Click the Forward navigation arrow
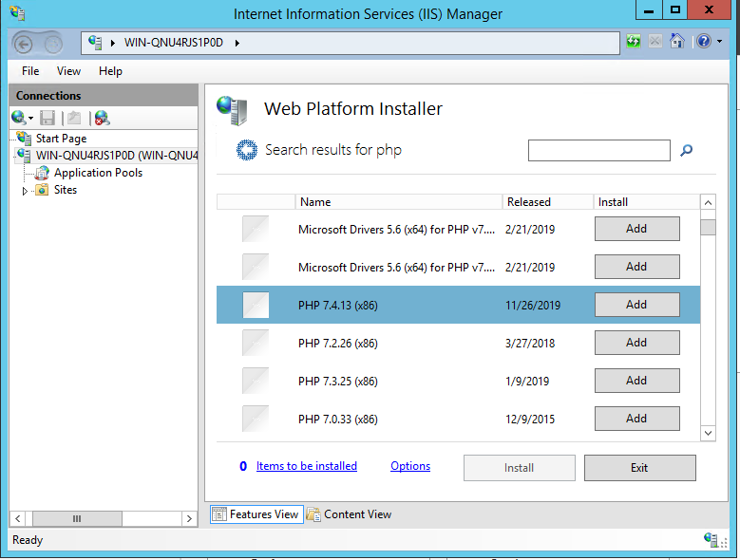The height and width of the screenshot is (560, 740). pyautogui.click(x=53, y=45)
